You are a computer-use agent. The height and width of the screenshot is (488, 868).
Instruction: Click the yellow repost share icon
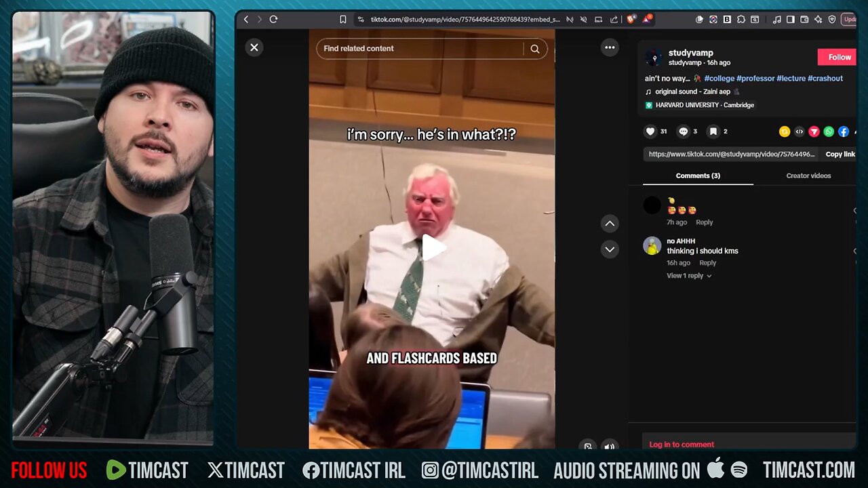point(785,132)
